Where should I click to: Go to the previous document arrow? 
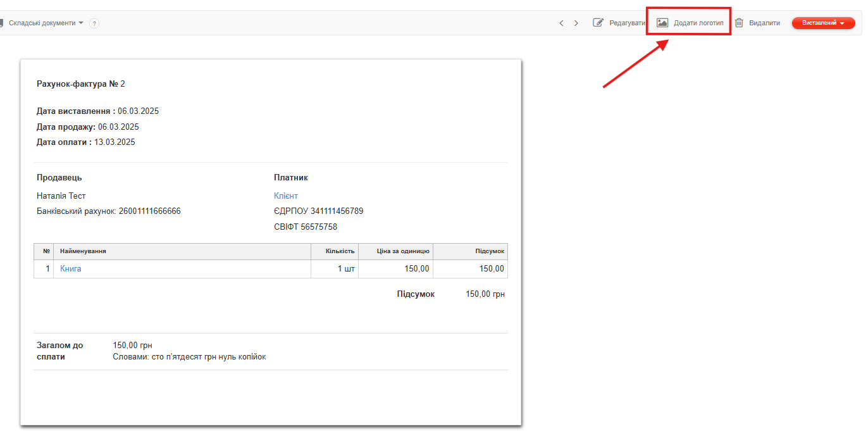point(561,23)
